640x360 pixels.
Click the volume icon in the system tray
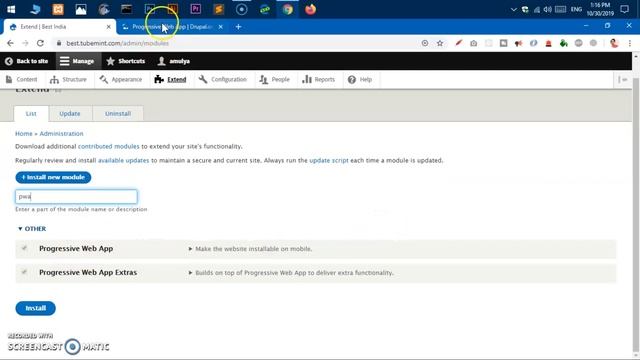coord(547,9)
